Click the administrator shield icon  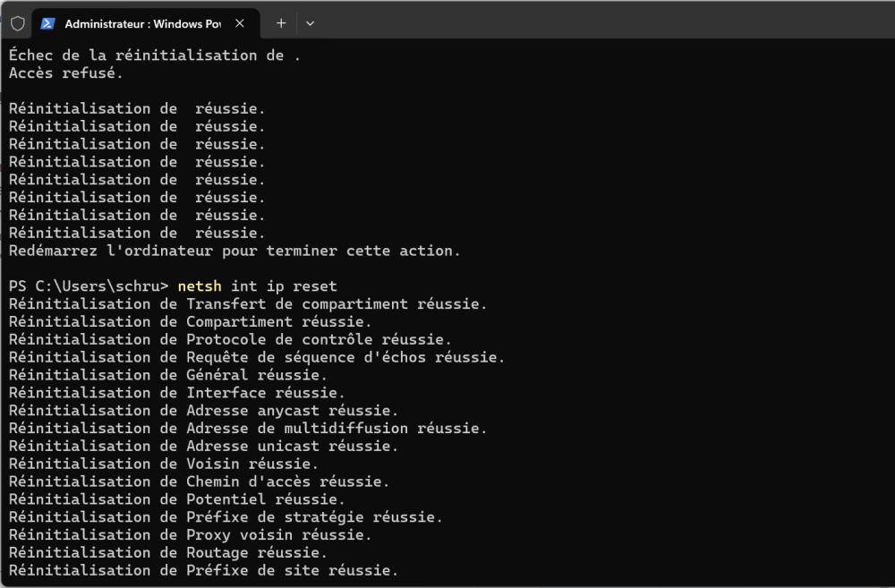pos(17,23)
